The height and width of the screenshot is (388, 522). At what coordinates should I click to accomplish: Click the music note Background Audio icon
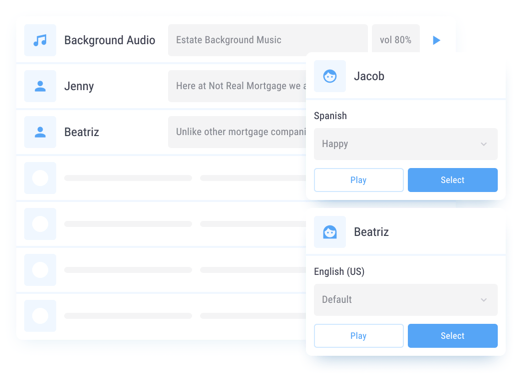[40, 40]
